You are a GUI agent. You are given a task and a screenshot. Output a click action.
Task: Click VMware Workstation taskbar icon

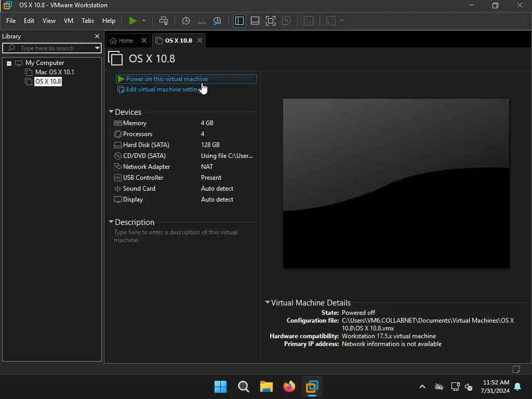point(312,387)
